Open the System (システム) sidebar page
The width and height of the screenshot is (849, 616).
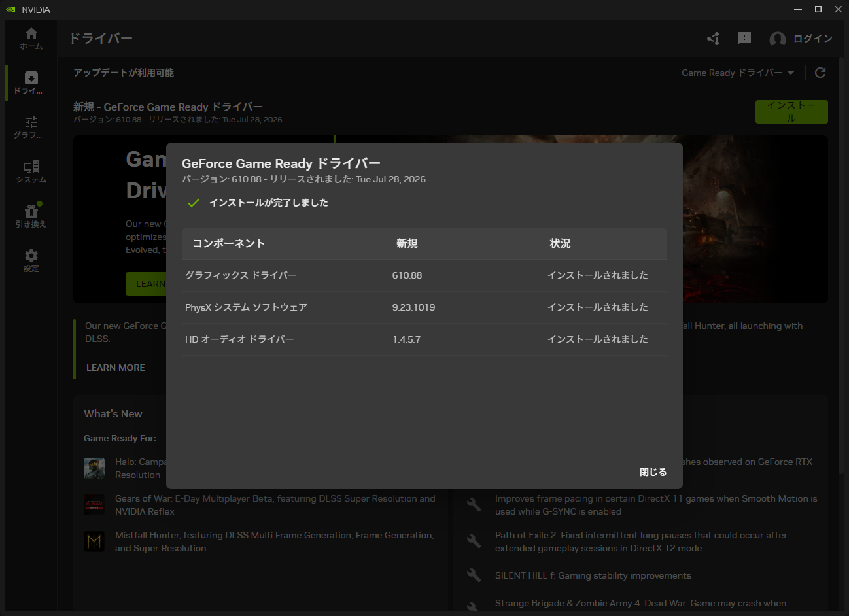31,172
